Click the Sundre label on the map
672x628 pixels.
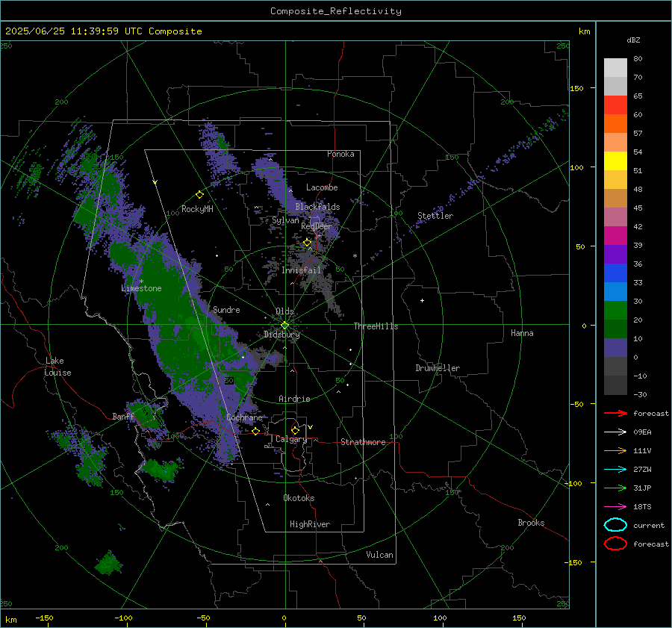click(x=226, y=309)
